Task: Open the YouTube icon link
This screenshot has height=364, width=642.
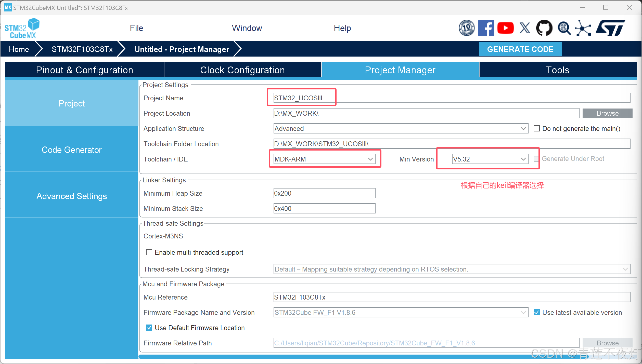Action: coord(505,28)
